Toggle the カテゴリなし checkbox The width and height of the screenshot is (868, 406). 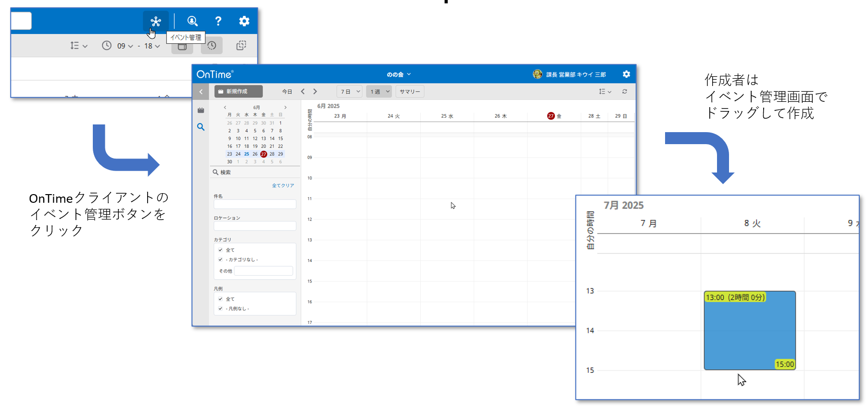point(220,259)
